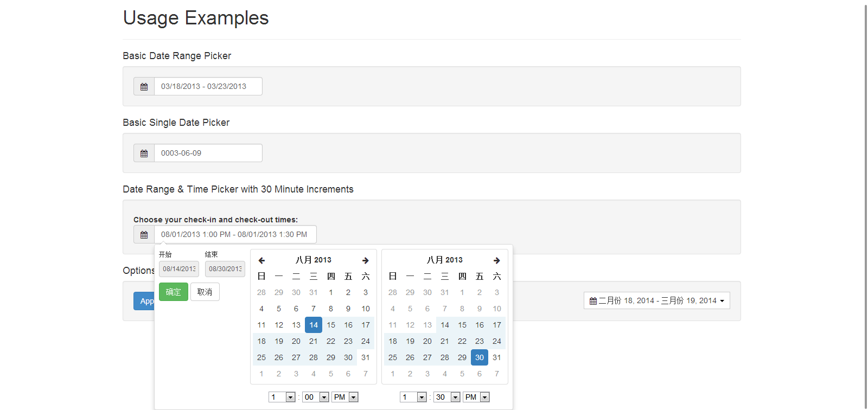This screenshot has width=868, height=410.
Task: Click calendar icon beside check-in time field
Action: tap(144, 235)
